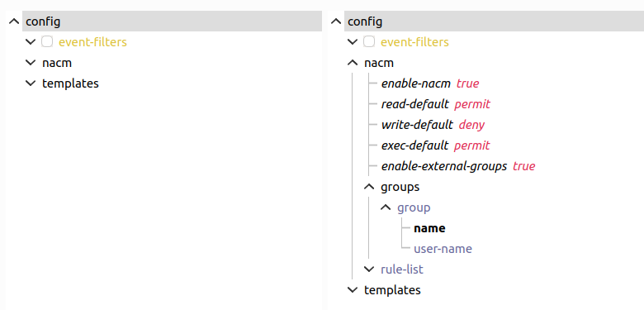Click the enable-nacm value true
Image resolution: width=644 pixels, height=310 pixels.
[x=468, y=83]
